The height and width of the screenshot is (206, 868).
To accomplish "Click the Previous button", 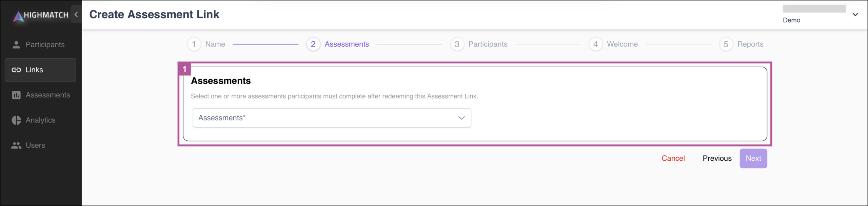I will (x=717, y=158).
